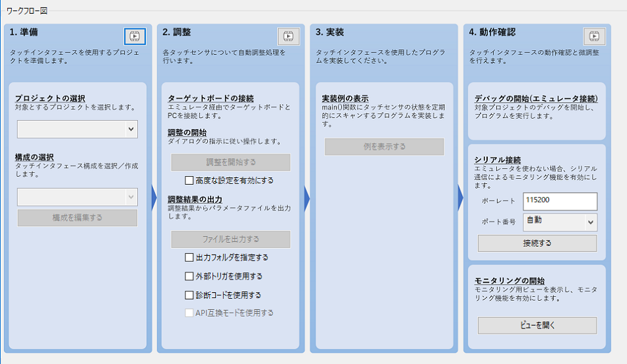Play the tutorial video icon for 4. 動作確認
627x364 pixels.
pos(594,36)
